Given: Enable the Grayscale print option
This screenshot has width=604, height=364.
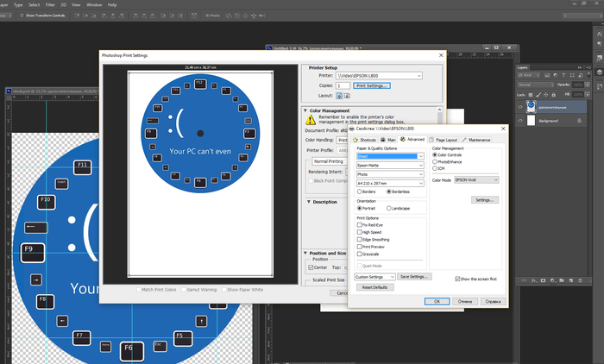Looking at the screenshot, I should point(360,254).
